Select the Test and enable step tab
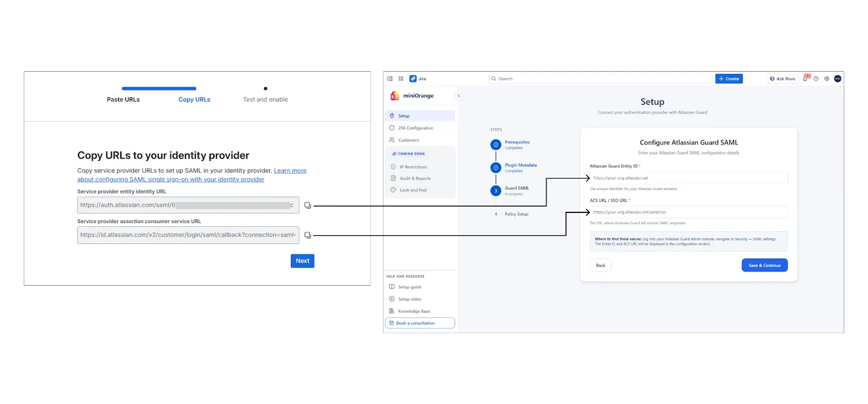This screenshot has height=404, width=868. tap(265, 99)
